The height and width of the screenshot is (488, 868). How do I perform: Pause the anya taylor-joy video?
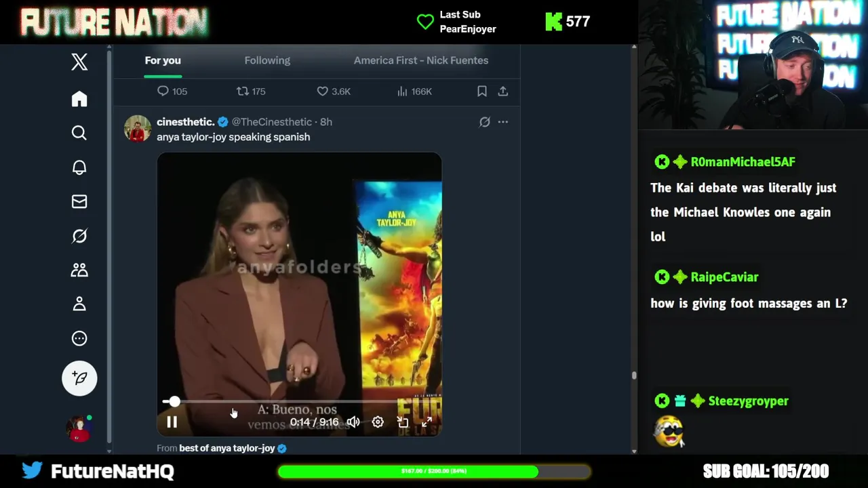172,422
